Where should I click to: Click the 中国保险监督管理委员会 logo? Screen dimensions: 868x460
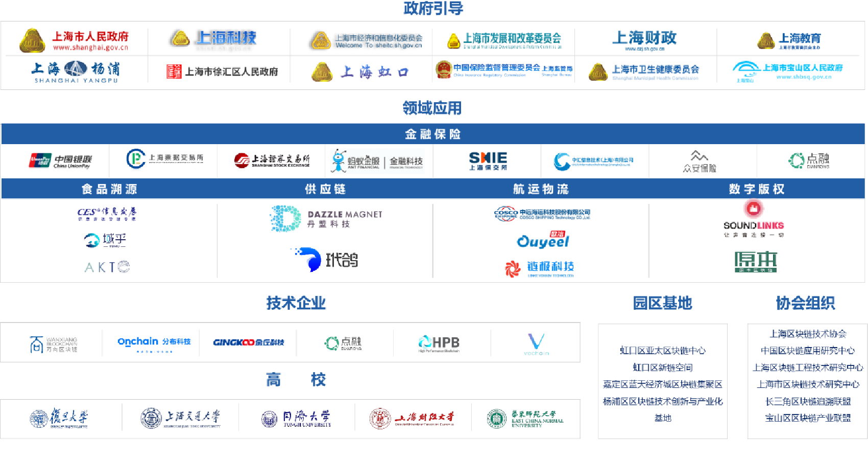point(504,69)
